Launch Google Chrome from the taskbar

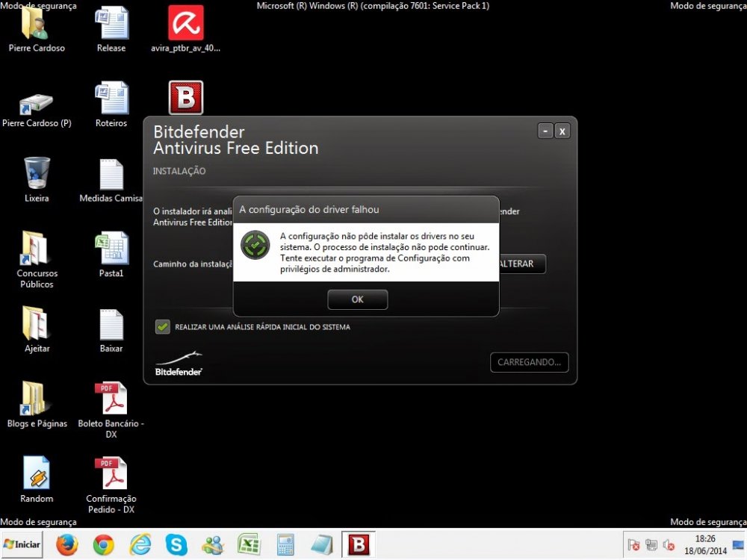(103, 545)
